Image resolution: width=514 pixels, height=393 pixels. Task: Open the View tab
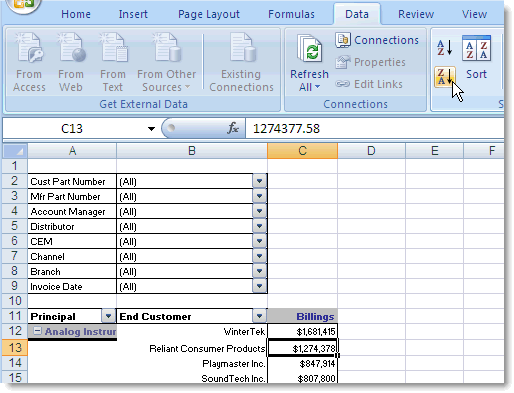(x=474, y=14)
